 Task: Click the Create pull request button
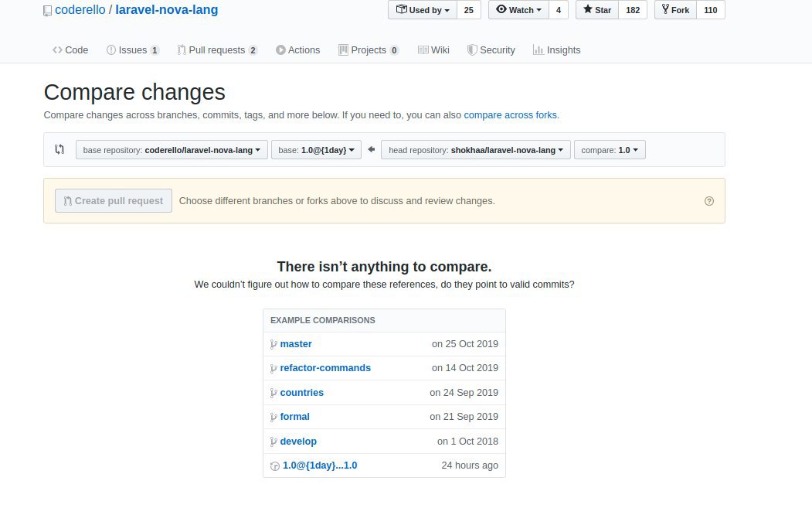point(114,201)
